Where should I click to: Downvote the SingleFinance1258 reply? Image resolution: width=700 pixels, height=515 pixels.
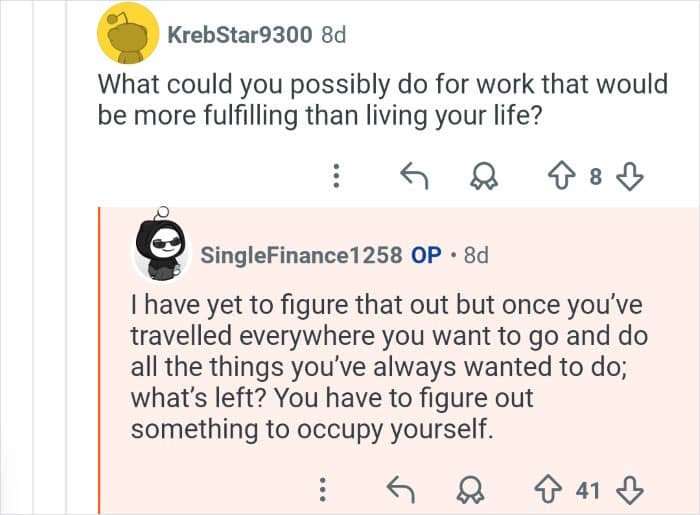pyautogui.click(x=630, y=490)
